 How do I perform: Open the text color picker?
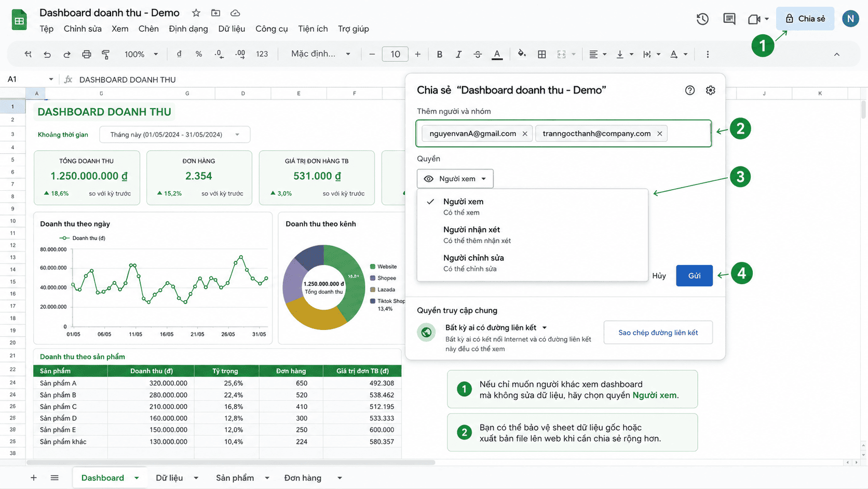[x=497, y=54]
